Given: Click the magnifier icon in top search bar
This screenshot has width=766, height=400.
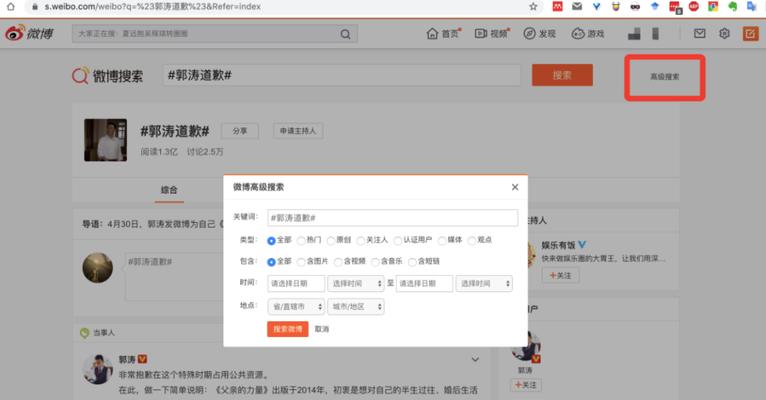Looking at the screenshot, I should click(x=345, y=34).
